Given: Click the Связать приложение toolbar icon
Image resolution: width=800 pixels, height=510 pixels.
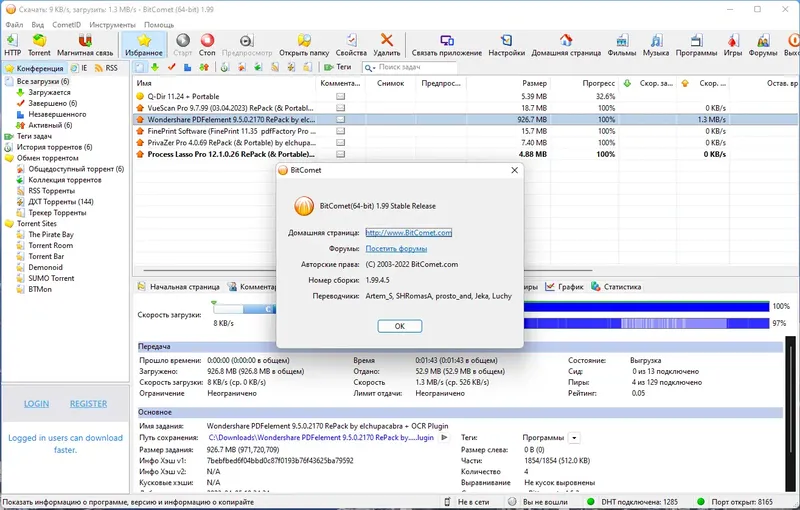Looking at the screenshot, I should pos(447,40).
